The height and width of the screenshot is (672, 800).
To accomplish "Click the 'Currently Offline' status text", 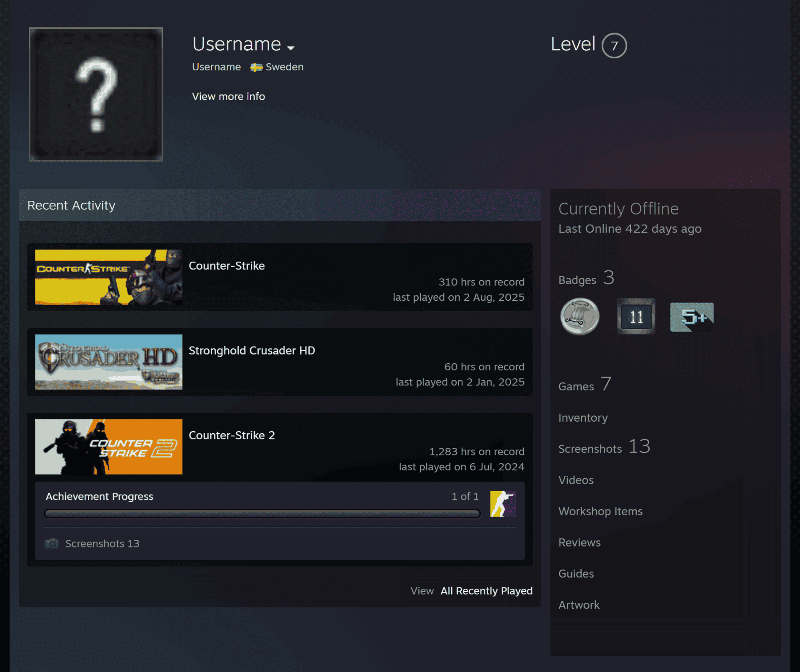I will 618,209.
